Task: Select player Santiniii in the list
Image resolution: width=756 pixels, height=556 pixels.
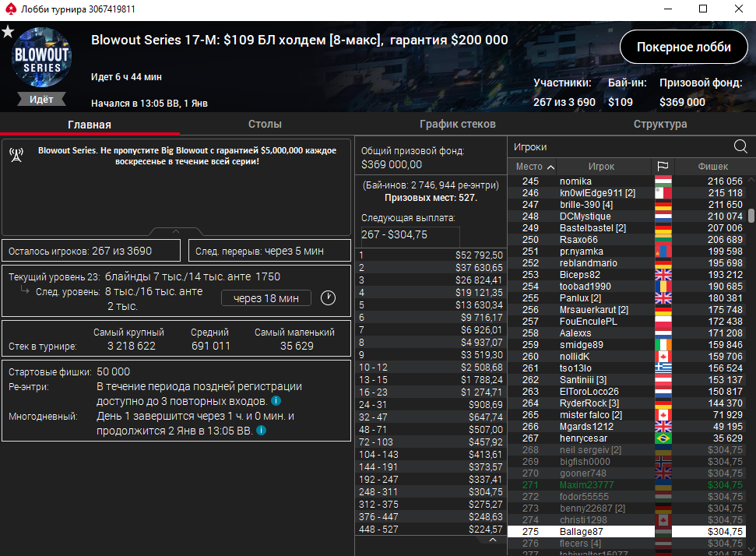Action: click(627, 380)
